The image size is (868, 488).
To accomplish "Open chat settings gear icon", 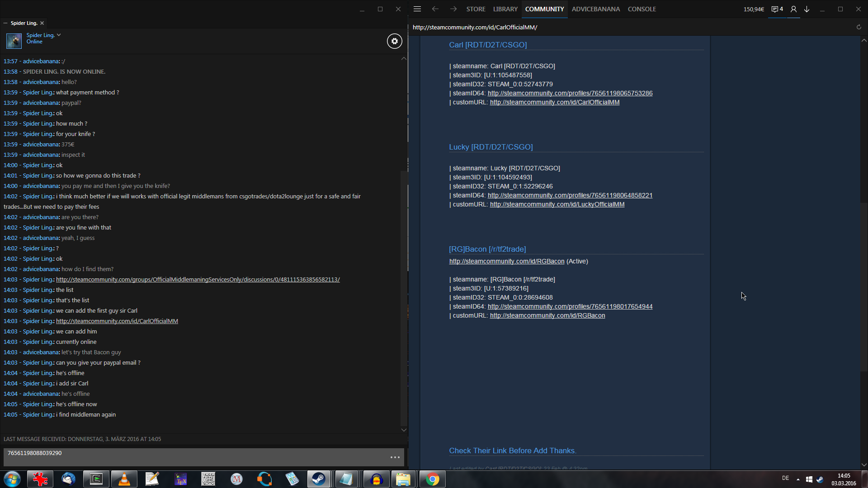I will tap(394, 41).
